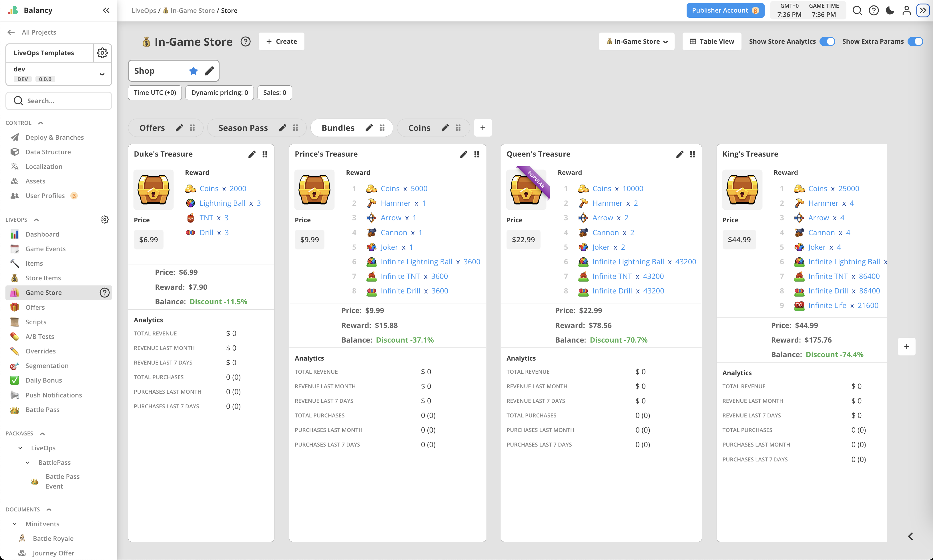Select the Bundles category tab
This screenshot has height=560, width=933.
(338, 127)
